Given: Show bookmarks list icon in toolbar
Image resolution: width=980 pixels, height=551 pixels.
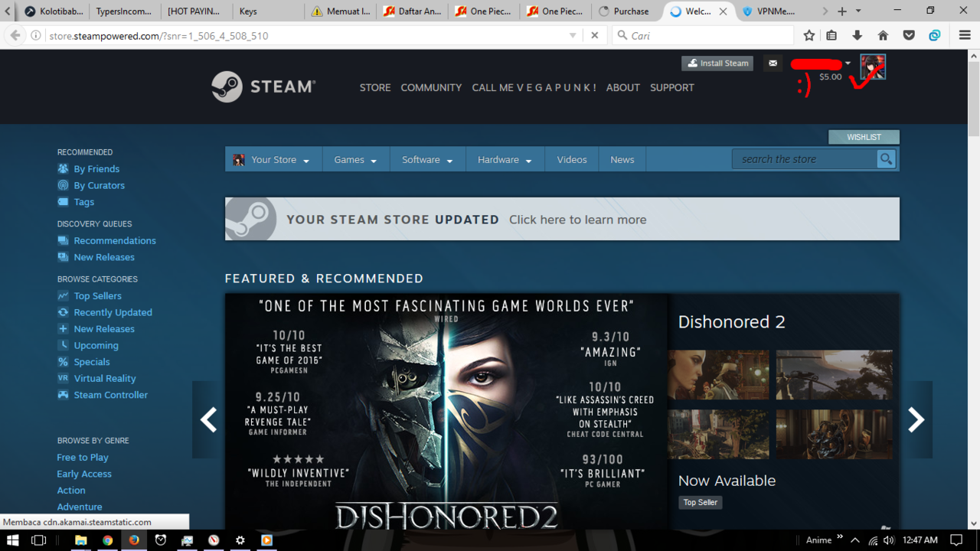Looking at the screenshot, I should (x=832, y=35).
